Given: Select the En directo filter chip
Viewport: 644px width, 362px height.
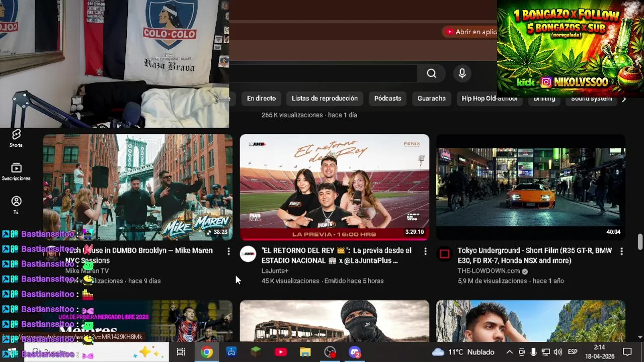Looking at the screenshot, I should (x=261, y=99).
